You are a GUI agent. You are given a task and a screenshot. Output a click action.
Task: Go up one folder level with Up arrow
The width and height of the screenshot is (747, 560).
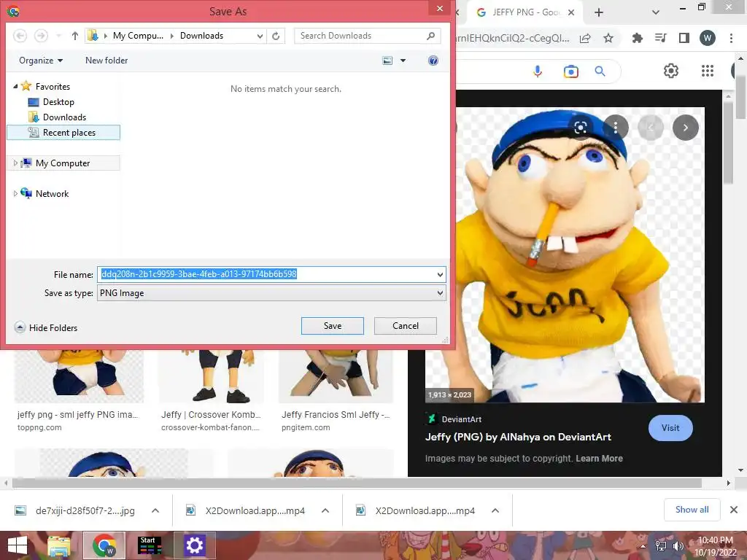point(75,36)
